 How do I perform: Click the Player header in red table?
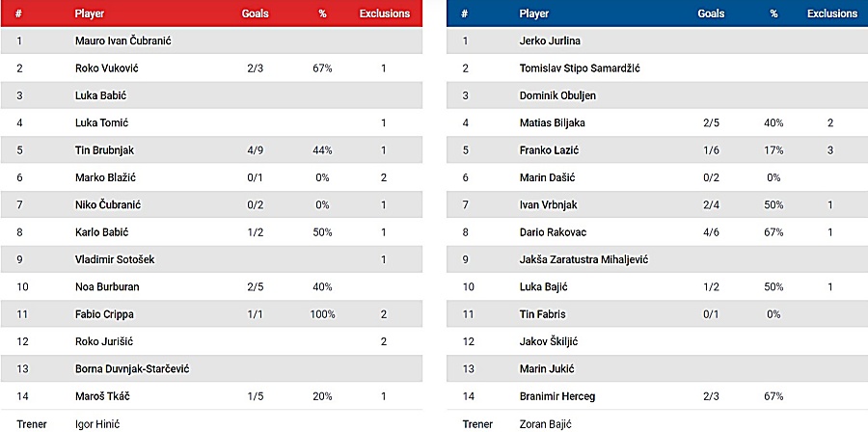point(89,13)
